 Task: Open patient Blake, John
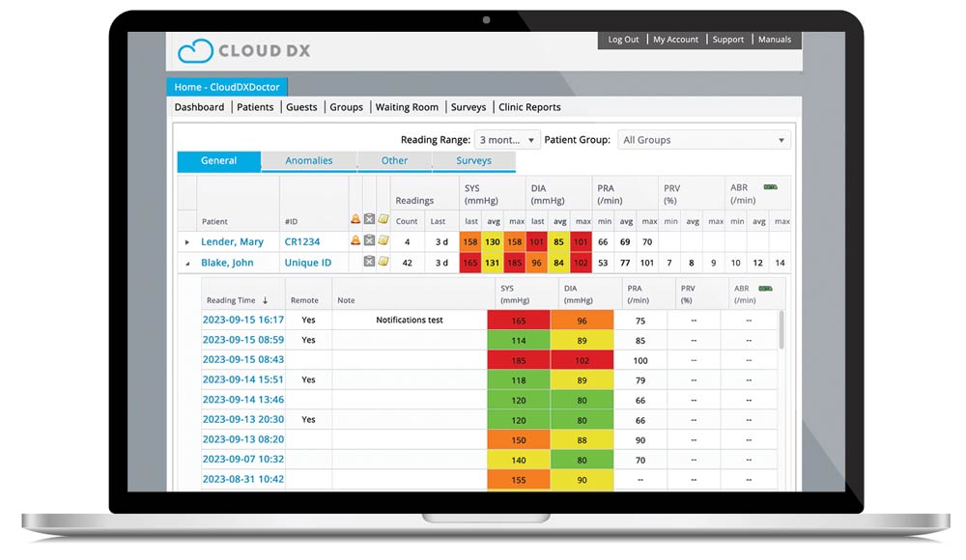click(x=227, y=263)
